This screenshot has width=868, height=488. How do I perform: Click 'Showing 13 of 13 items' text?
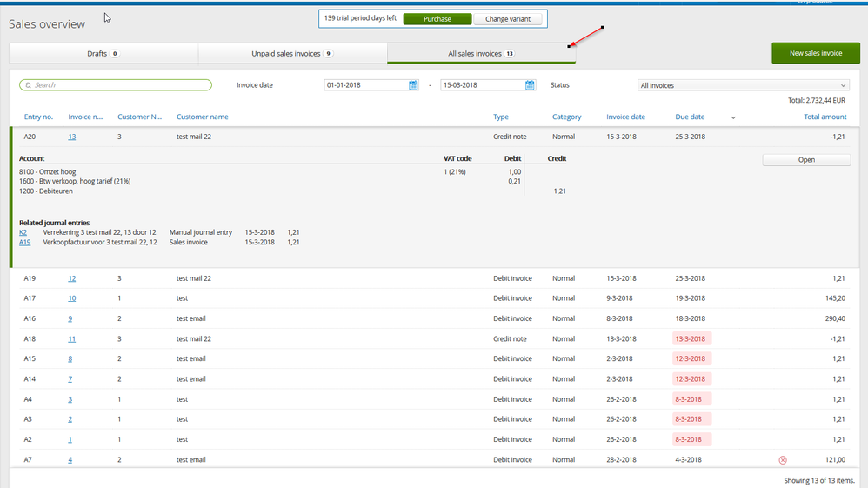tap(819, 481)
